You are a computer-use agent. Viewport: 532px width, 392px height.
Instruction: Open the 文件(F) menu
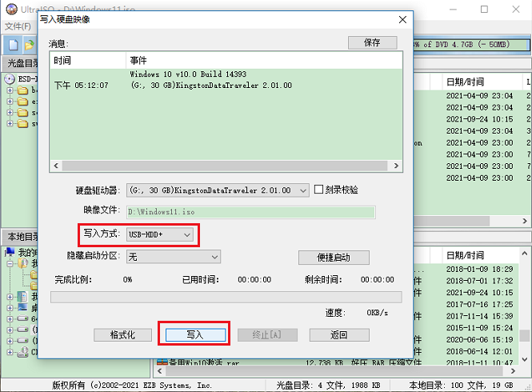pyautogui.click(x=18, y=26)
